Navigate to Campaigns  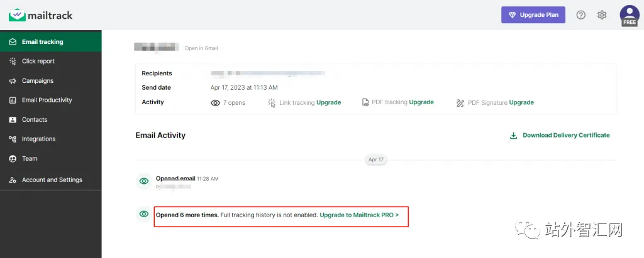point(50,81)
